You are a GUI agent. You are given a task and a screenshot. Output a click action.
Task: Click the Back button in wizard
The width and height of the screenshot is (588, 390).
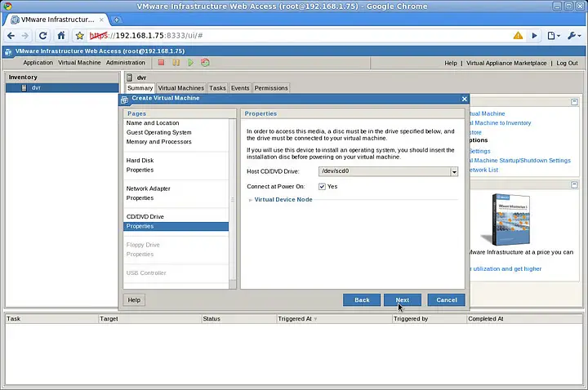point(362,300)
